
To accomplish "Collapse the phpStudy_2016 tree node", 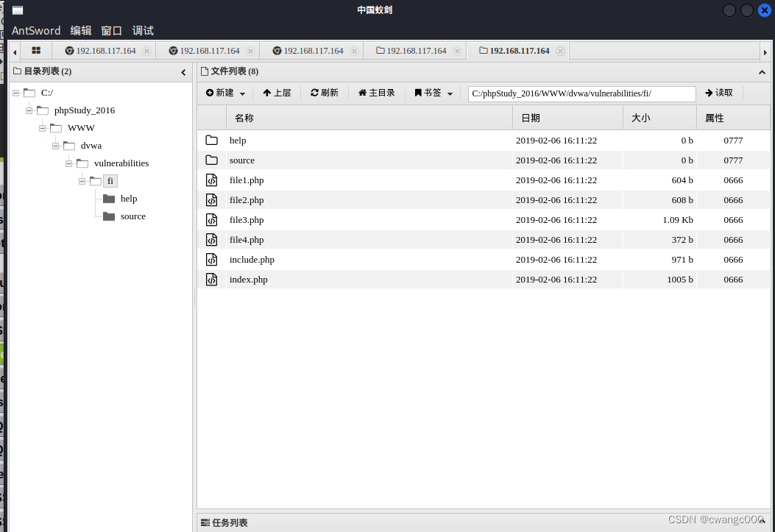I will pyautogui.click(x=29, y=110).
